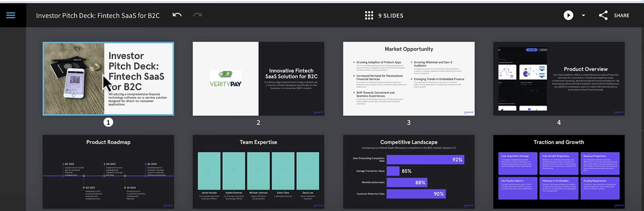The width and height of the screenshot is (644, 211).
Task: Select Team Expertise slide thumbnail
Action: click(258, 172)
